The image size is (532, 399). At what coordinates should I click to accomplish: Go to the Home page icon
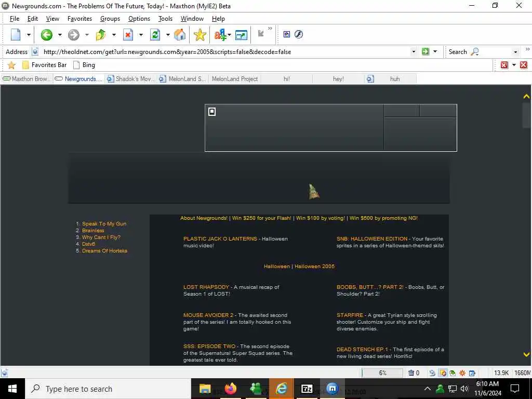pyautogui.click(x=180, y=35)
